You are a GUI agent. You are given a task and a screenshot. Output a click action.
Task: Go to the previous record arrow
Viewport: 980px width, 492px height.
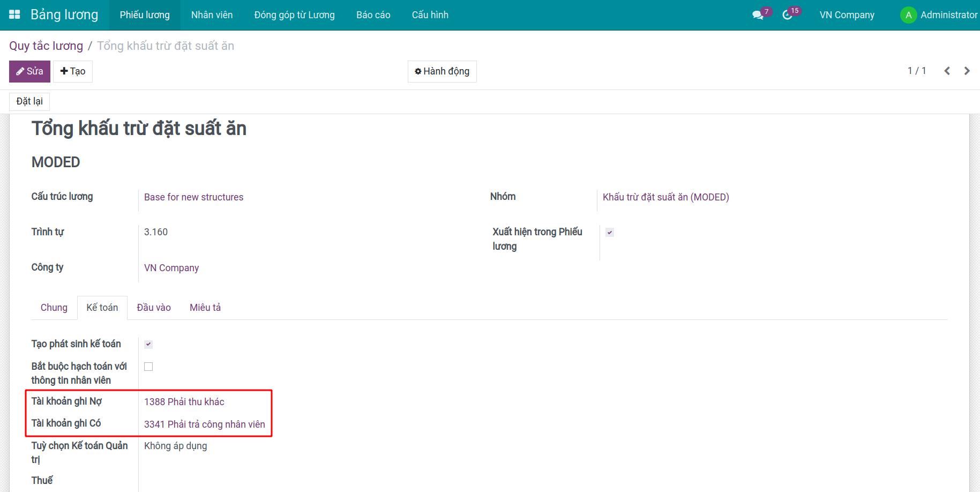(947, 71)
